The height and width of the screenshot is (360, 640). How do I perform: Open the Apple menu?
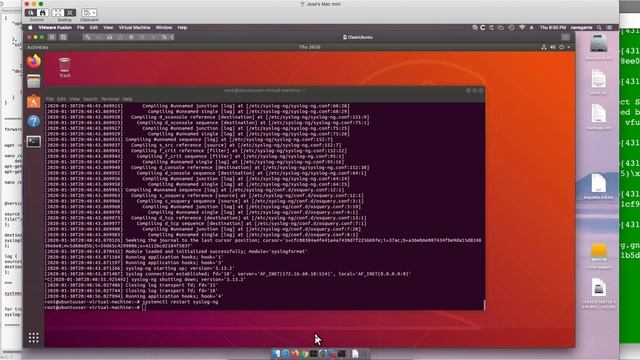pyautogui.click(x=30, y=27)
